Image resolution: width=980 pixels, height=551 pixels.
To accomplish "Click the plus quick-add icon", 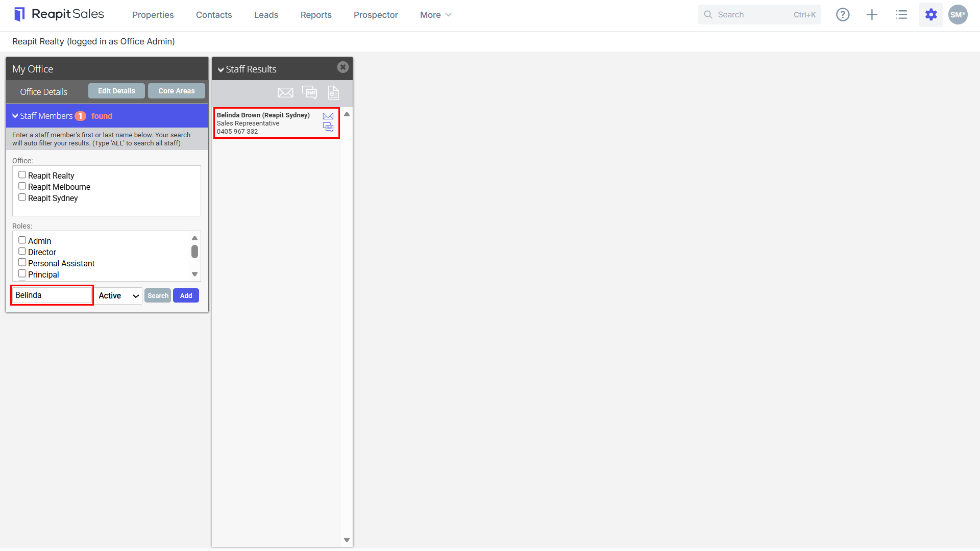I will tap(872, 15).
